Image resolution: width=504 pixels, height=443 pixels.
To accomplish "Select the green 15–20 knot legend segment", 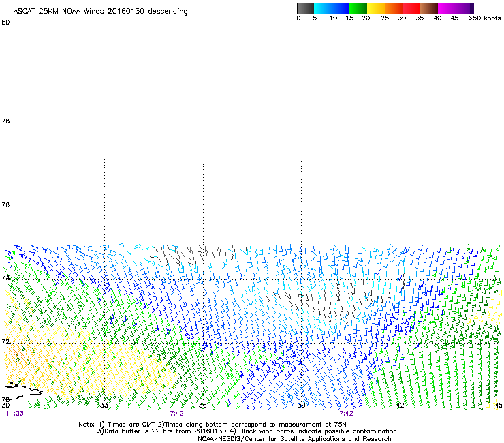I will (x=358, y=8).
